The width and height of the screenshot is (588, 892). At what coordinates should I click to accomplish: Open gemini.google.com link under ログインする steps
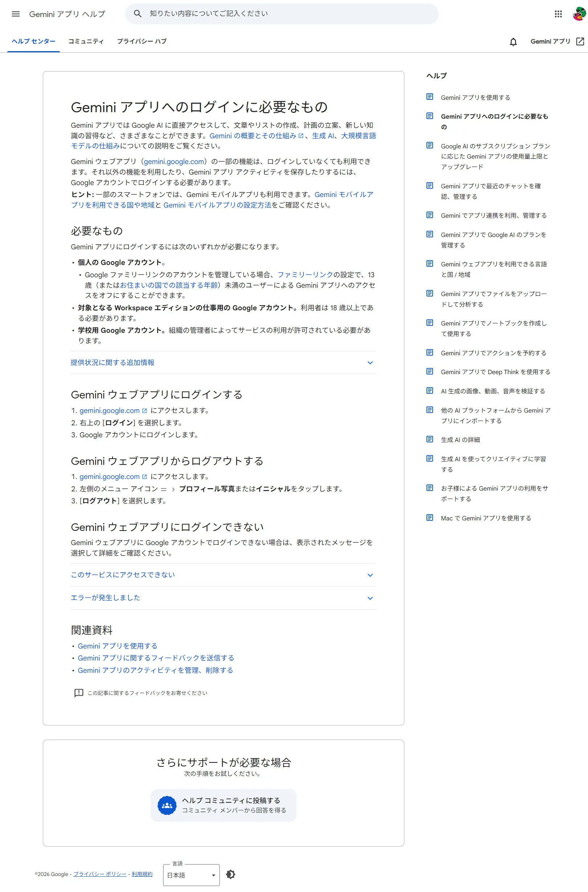113,410
